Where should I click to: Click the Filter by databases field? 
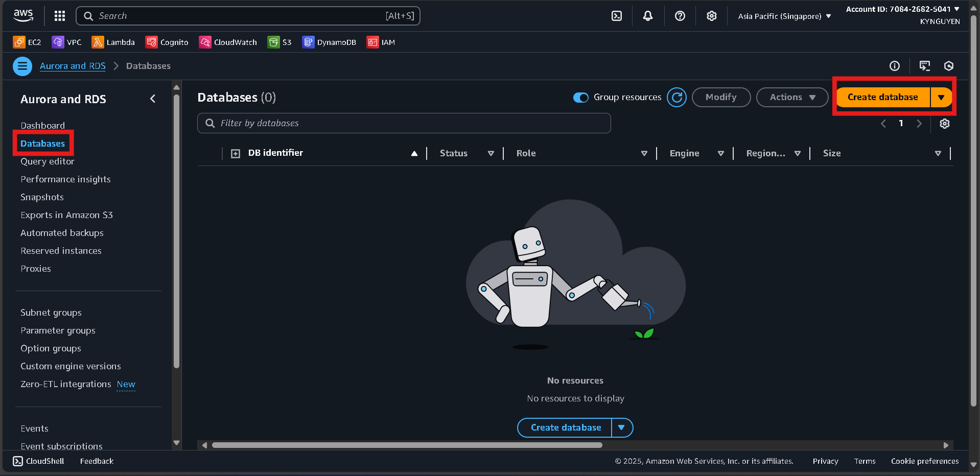pos(404,123)
